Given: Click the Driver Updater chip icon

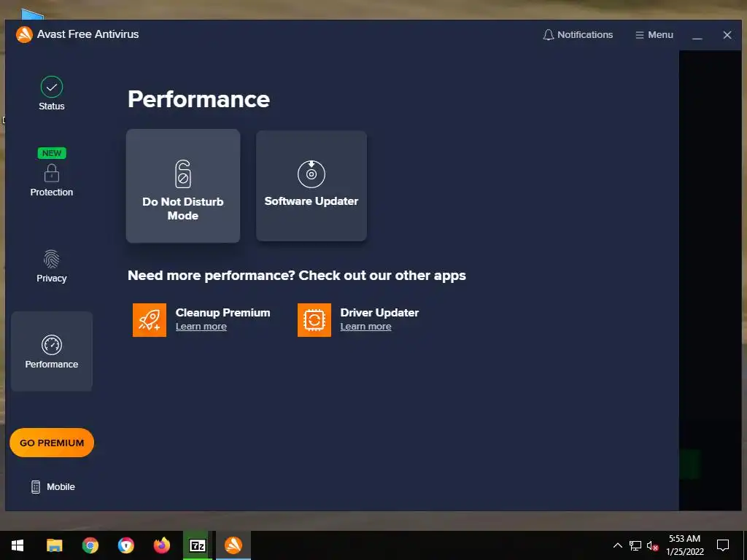Looking at the screenshot, I should click(314, 320).
